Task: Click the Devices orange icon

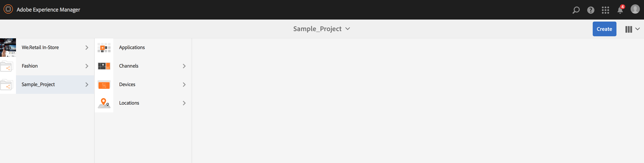Action: (104, 85)
